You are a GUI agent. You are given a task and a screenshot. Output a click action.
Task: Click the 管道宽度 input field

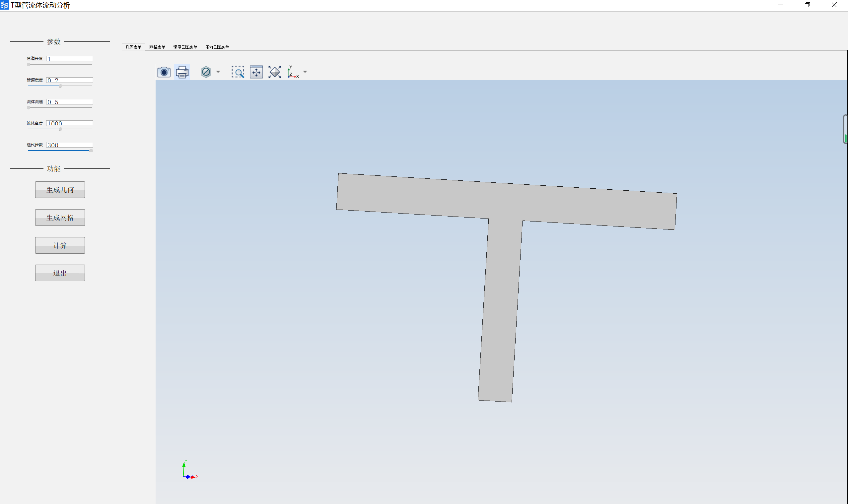click(x=70, y=80)
